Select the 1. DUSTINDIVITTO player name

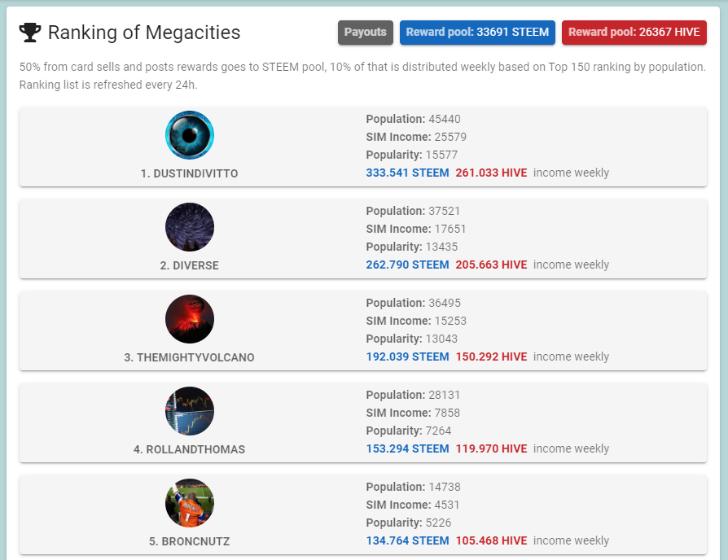point(190,173)
